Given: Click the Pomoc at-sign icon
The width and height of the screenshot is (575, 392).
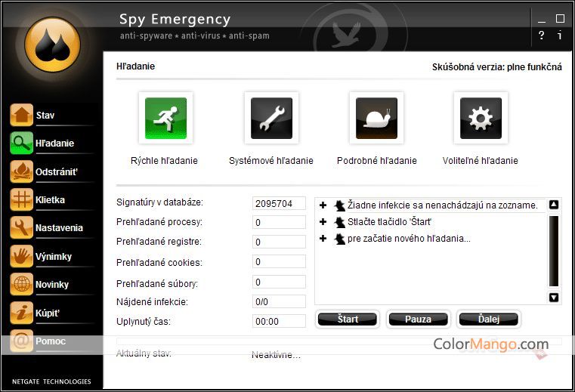Looking at the screenshot, I should tap(21, 341).
